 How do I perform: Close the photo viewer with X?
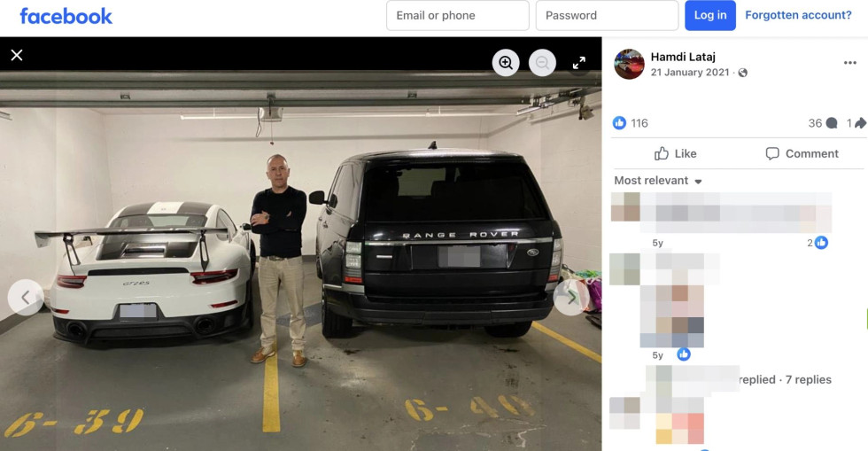pyautogui.click(x=17, y=55)
